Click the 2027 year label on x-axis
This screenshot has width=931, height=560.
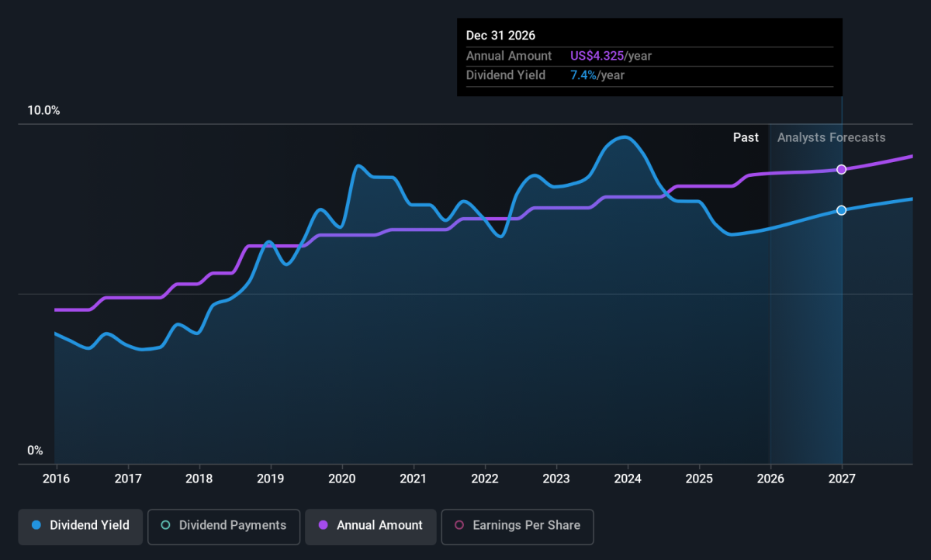tap(842, 478)
